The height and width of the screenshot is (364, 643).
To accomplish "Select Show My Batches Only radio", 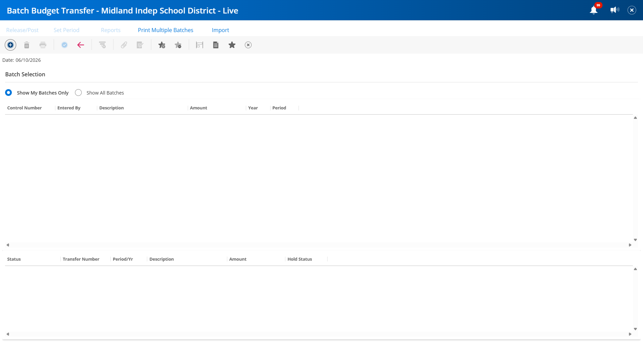I will click(8, 93).
